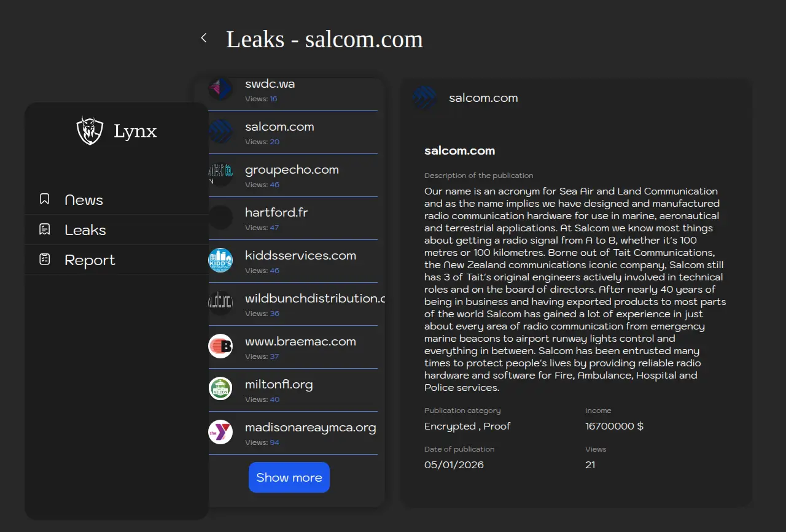Screen dimensions: 786x532
Task: Click the madisonareaymca.org YMCA logo
Action: pyautogui.click(x=220, y=432)
